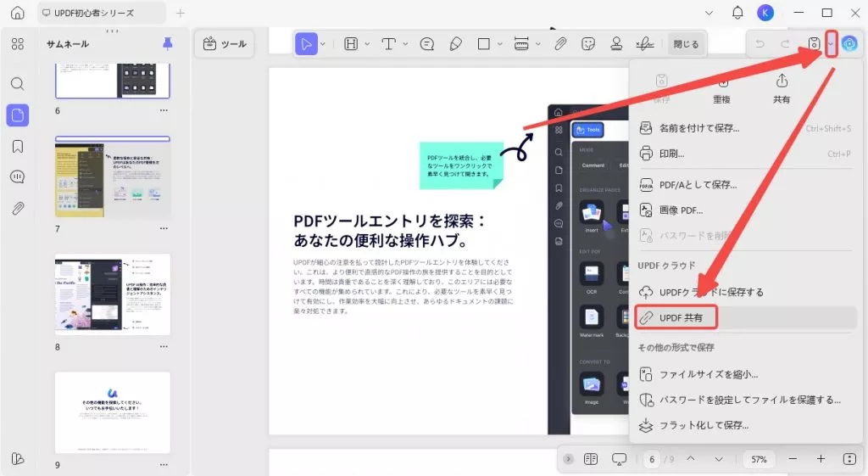Go to previous page with up chevron
Screen dimensions: 868x476
click(x=691, y=459)
